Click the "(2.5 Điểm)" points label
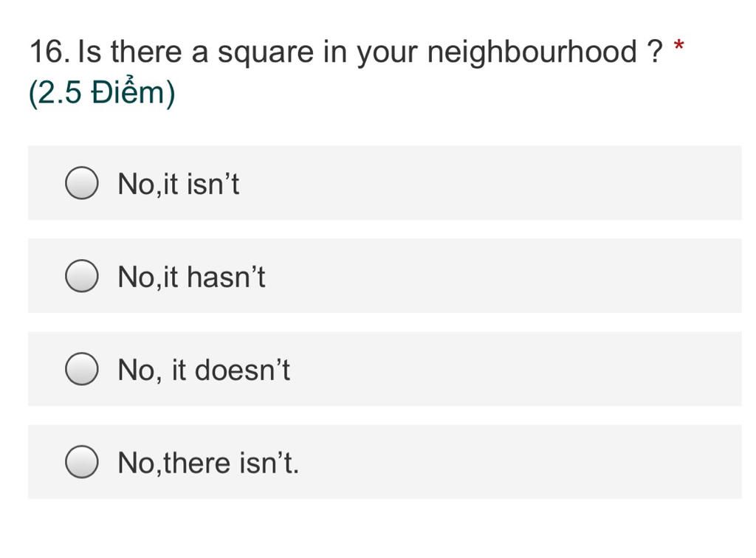Image resolution: width=756 pixels, height=558 pixels. 102,92
